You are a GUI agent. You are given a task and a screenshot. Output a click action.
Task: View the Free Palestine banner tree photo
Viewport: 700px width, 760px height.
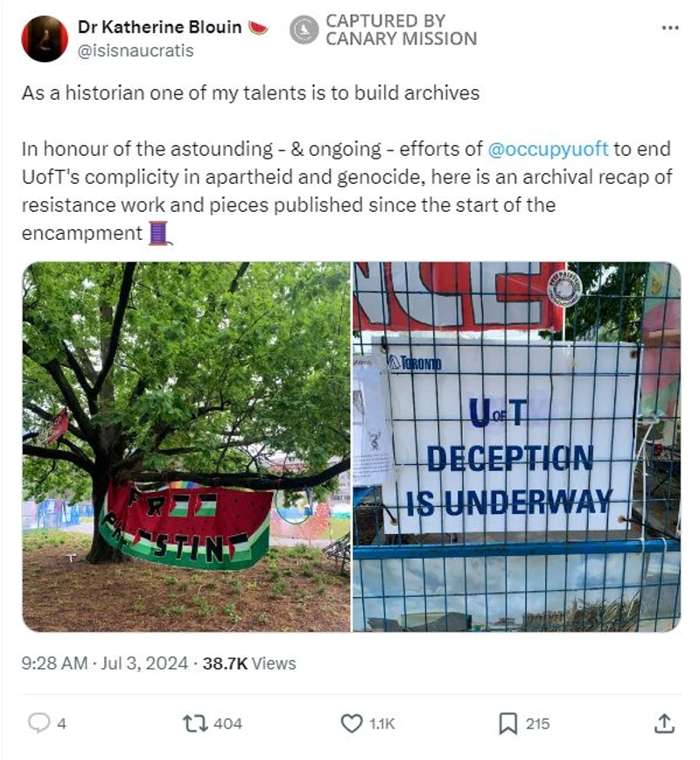[186, 447]
